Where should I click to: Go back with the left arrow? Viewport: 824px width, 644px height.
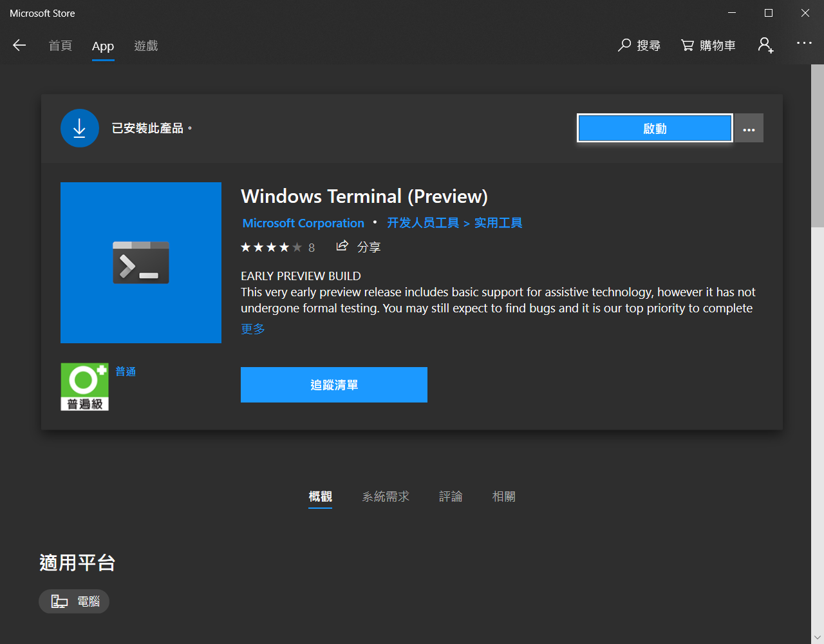[19, 45]
